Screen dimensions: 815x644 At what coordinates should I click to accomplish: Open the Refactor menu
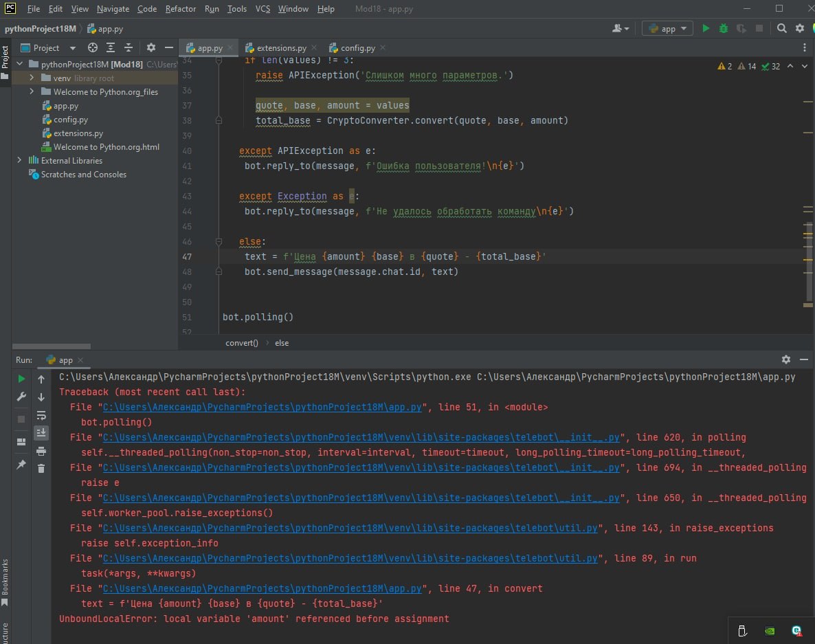point(181,9)
